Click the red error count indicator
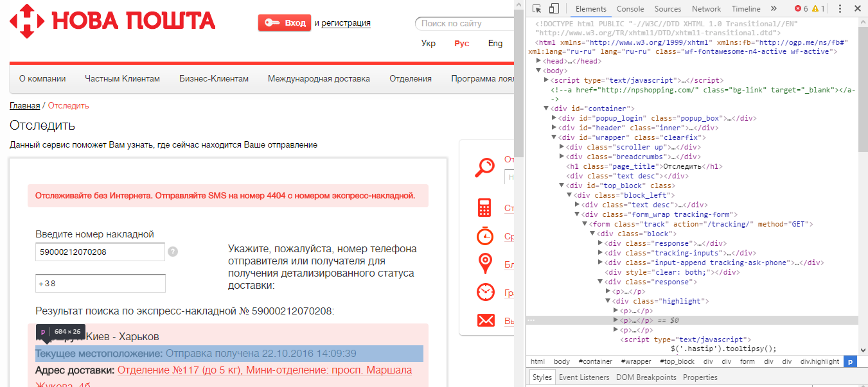Screen dimensions: 868x387 pos(801,9)
